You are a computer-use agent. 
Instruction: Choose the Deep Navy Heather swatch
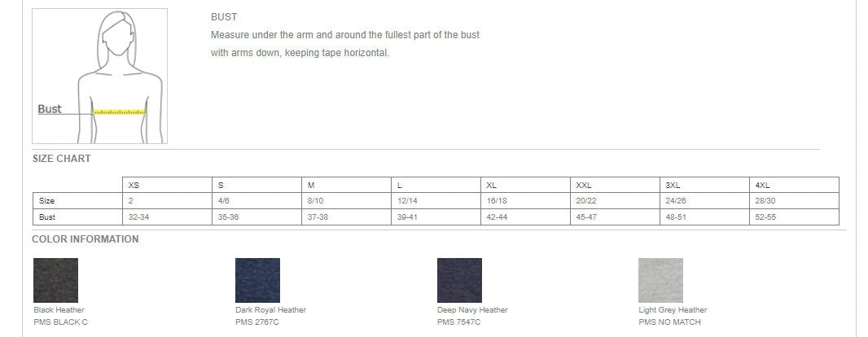pyautogui.click(x=459, y=280)
